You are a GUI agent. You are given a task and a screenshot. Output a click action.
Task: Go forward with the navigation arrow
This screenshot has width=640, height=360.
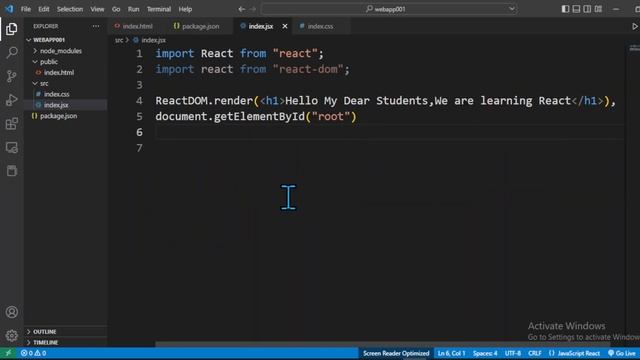(x=253, y=9)
